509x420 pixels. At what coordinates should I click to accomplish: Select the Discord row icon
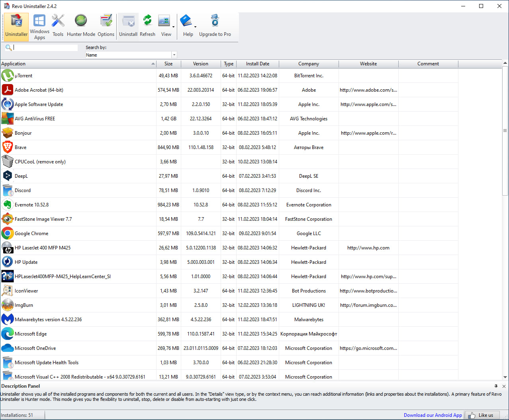click(7, 190)
